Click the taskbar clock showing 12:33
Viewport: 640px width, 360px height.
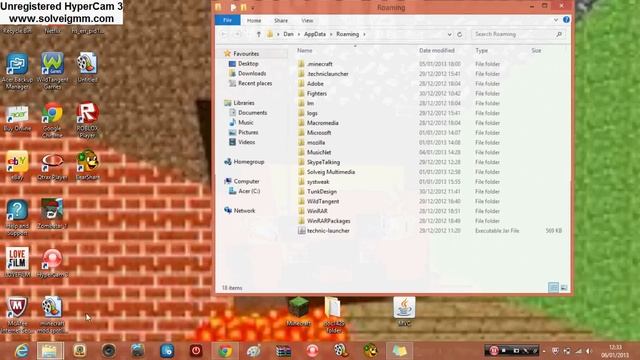tap(614, 351)
